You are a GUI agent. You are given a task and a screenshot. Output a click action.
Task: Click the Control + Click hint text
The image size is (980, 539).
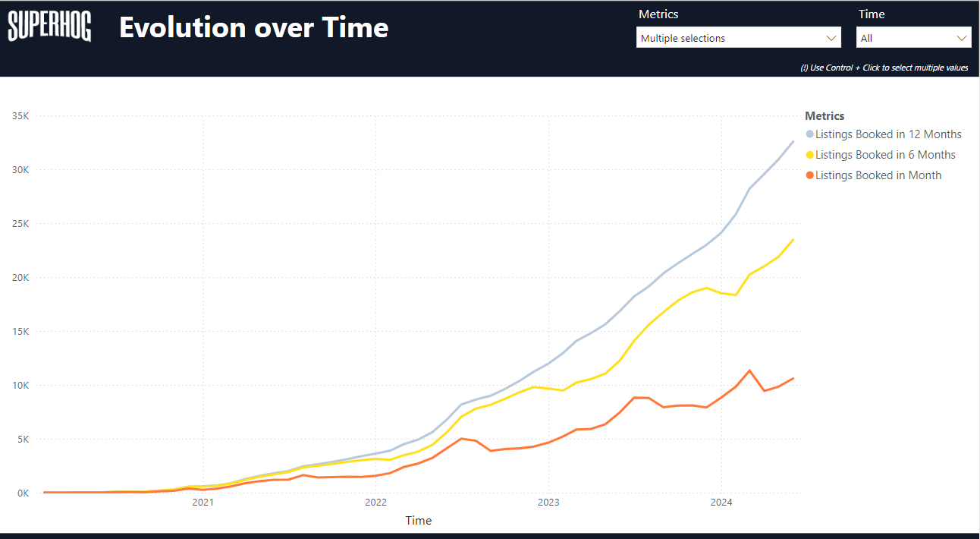click(x=884, y=68)
